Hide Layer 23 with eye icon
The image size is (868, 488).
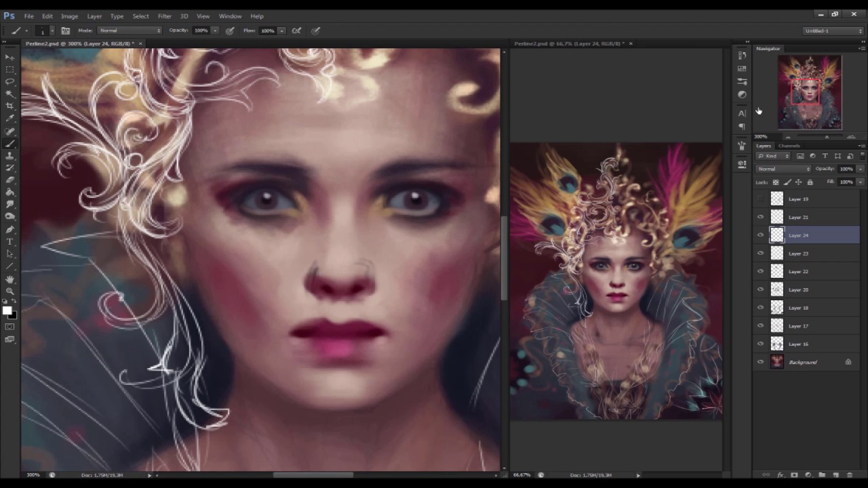tap(760, 253)
